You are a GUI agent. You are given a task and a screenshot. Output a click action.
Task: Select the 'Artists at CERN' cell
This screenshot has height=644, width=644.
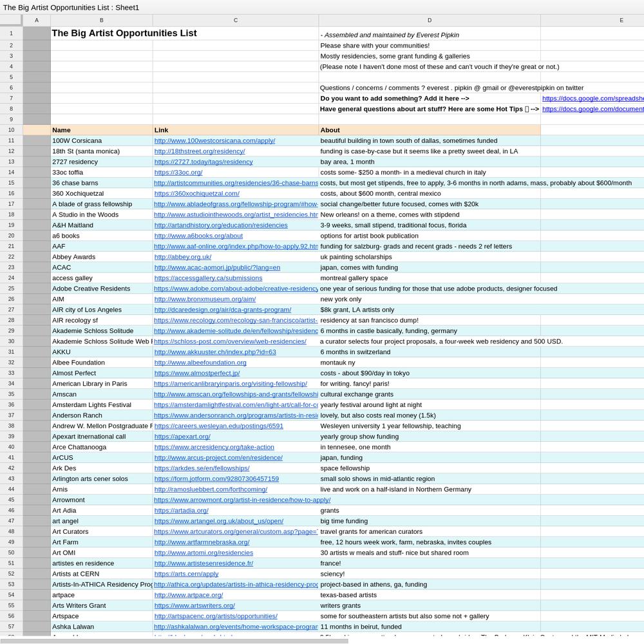[x=102, y=574]
